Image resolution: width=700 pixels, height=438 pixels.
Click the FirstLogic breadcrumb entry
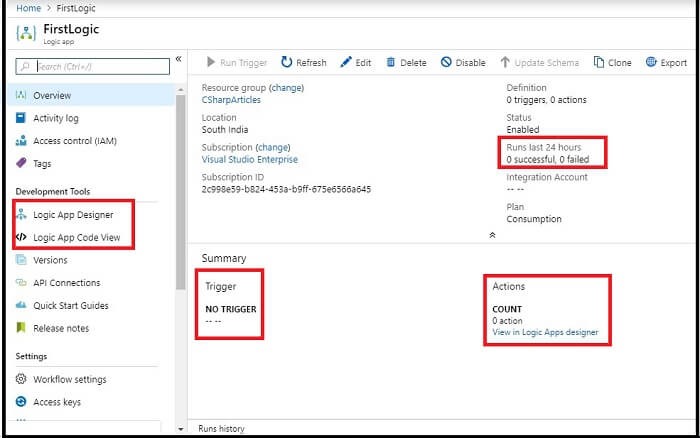tap(76, 8)
